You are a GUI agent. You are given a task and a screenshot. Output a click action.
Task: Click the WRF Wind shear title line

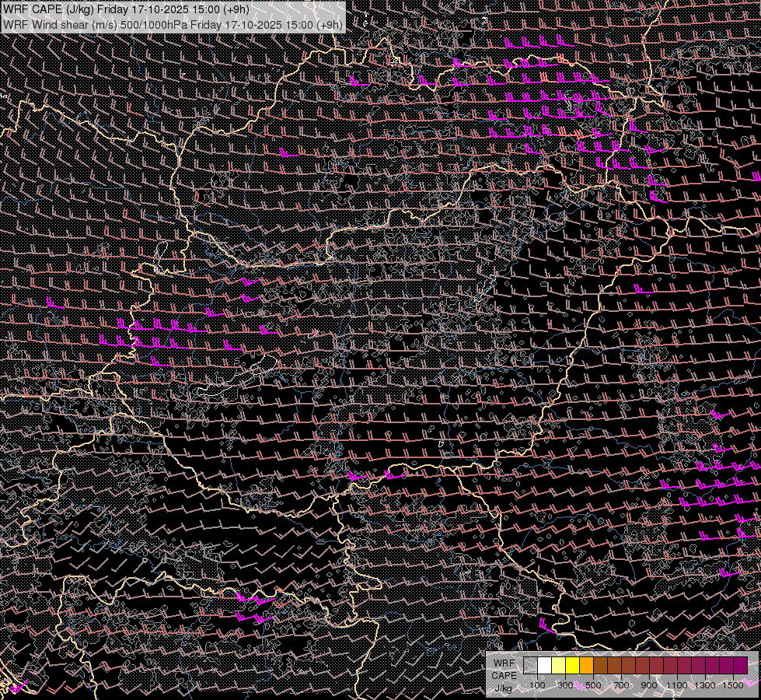[173, 24]
